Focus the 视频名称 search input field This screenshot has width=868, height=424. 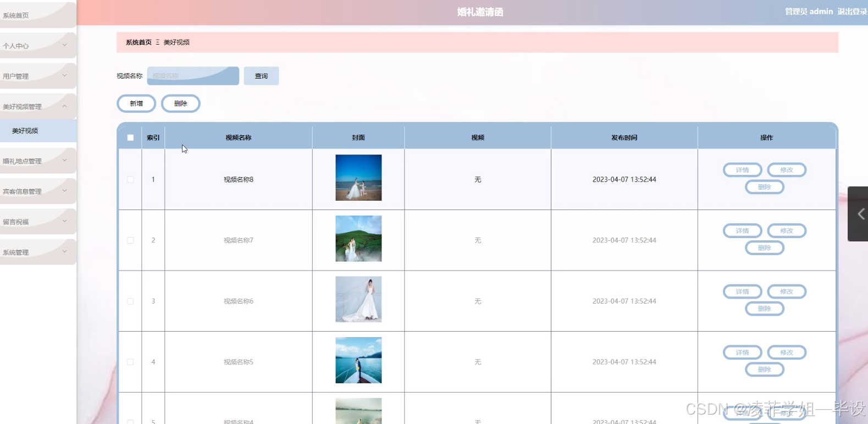point(193,76)
